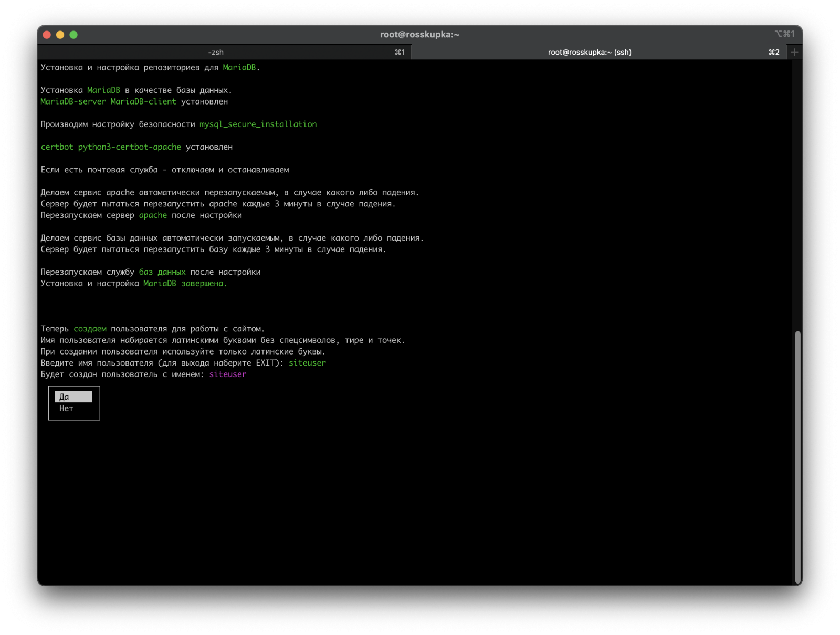The width and height of the screenshot is (840, 635).
Task: Click the word 'EXIT' in the prompt line
Action: tap(265, 363)
